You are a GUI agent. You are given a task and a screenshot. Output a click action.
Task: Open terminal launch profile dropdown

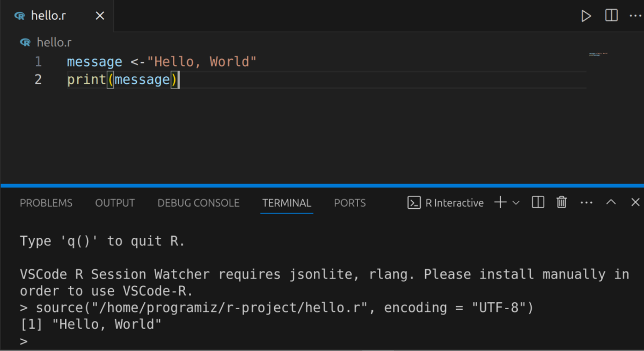pyautogui.click(x=516, y=202)
